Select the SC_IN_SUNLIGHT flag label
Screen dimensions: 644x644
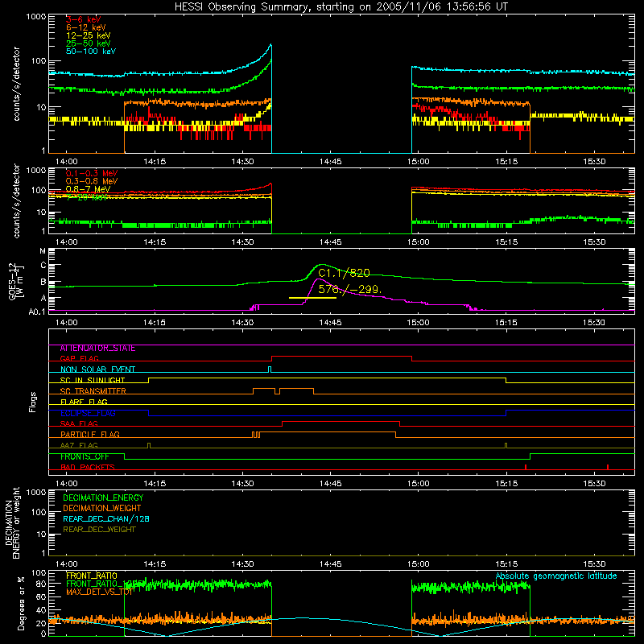[x=93, y=380]
